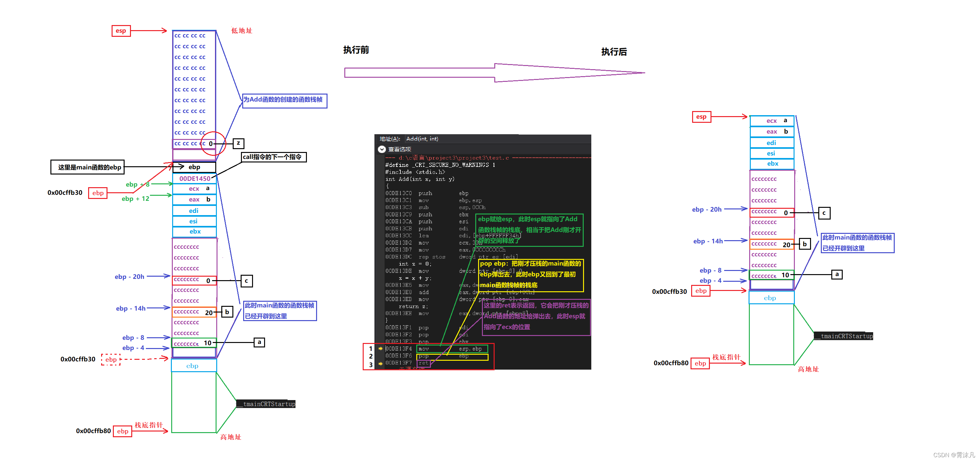The image size is (980, 461).
Task: Expand the 查看选项 chevron icon
Action: click(382, 149)
